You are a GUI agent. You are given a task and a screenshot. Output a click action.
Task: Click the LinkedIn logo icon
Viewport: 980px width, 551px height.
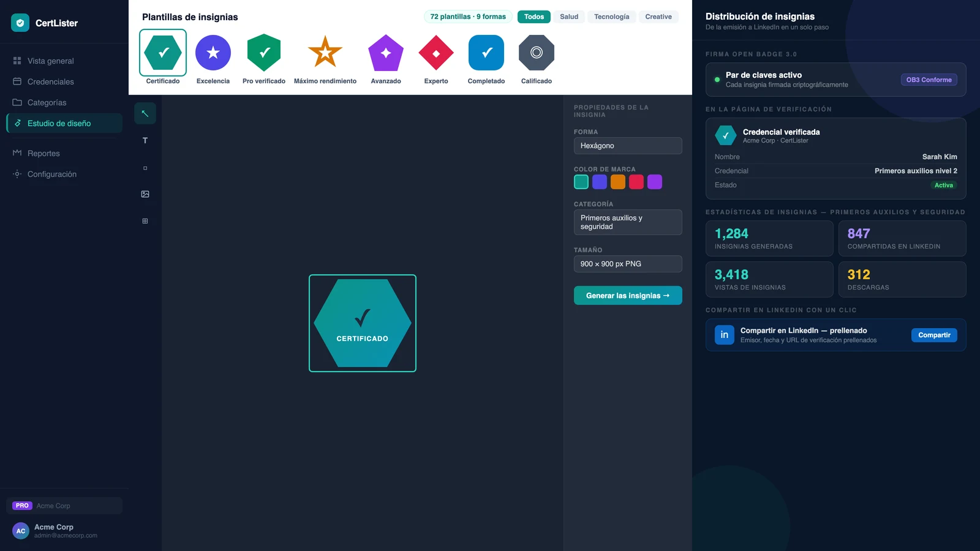725,335
